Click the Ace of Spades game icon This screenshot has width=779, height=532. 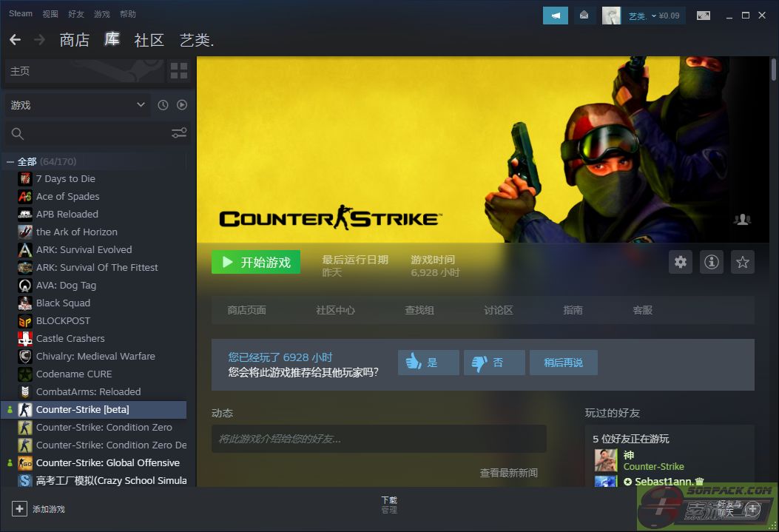point(25,197)
